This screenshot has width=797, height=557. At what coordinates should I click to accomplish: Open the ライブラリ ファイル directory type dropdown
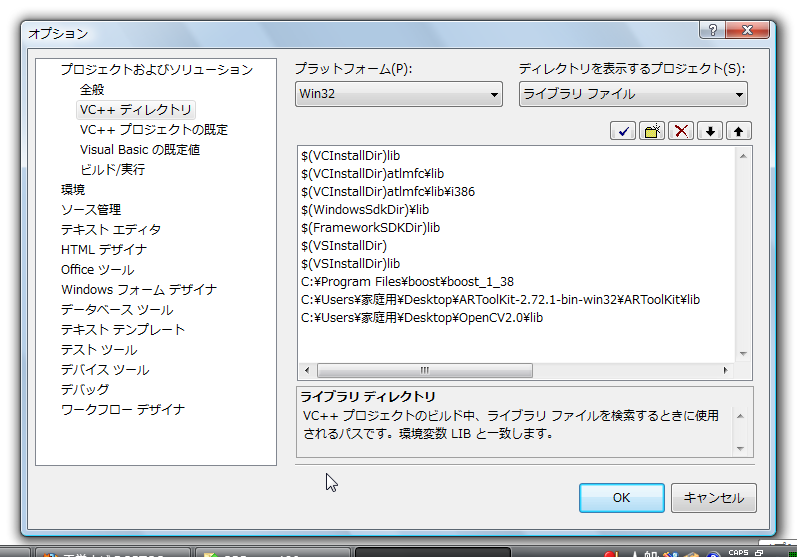[x=633, y=95]
